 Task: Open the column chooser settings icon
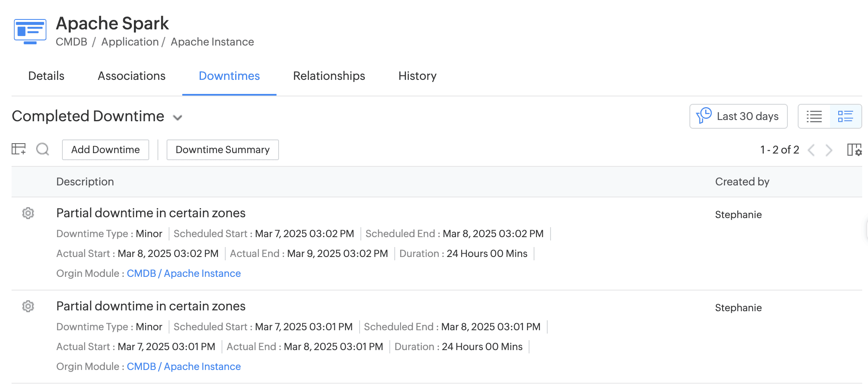click(x=854, y=150)
